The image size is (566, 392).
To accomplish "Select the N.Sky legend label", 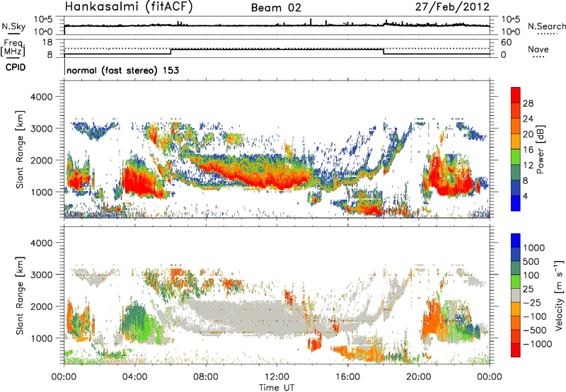I will pos(13,27).
